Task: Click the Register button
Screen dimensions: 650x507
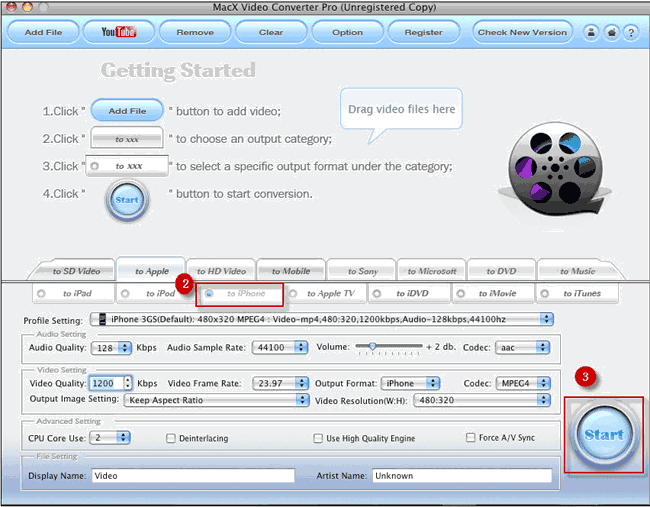Action: pyautogui.click(x=424, y=32)
